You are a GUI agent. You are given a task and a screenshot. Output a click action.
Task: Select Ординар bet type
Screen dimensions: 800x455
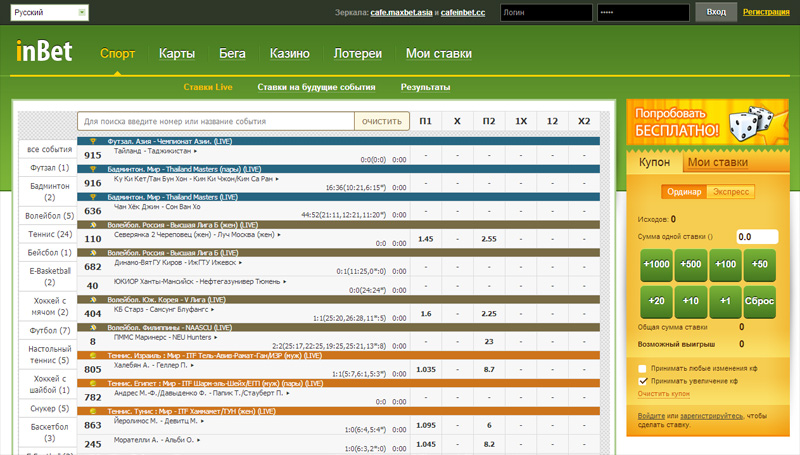(x=684, y=192)
